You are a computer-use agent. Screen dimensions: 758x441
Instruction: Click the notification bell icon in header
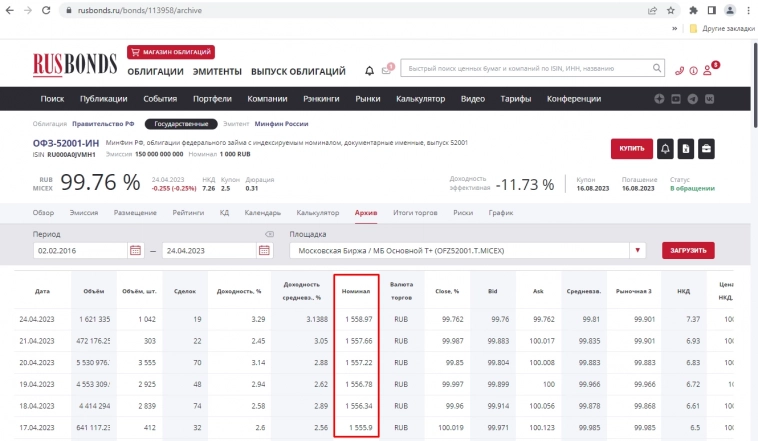369,71
